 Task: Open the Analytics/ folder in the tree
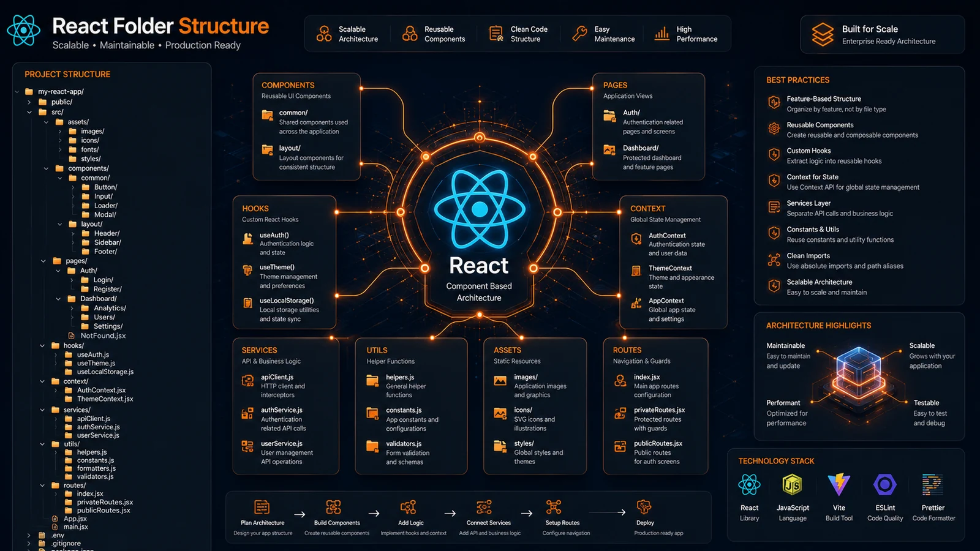(x=110, y=308)
